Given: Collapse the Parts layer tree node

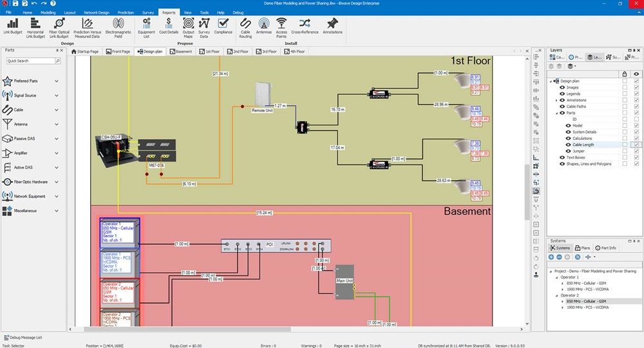Looking at the screenshot, I should click(557, 113).
